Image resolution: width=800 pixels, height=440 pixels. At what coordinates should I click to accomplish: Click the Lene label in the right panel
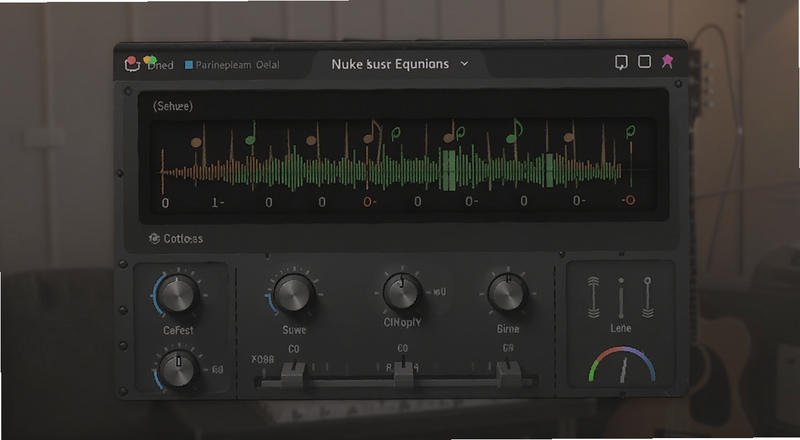(x=620, y=328)
